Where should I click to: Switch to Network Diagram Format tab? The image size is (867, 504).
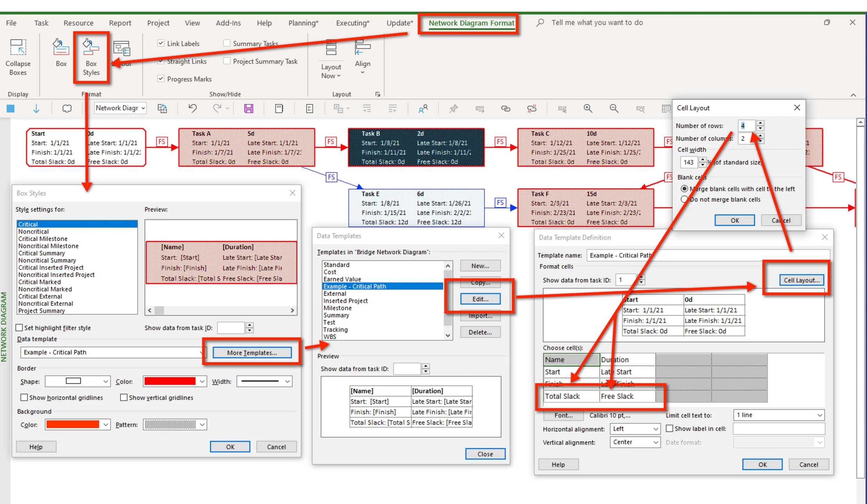point(471,23)
